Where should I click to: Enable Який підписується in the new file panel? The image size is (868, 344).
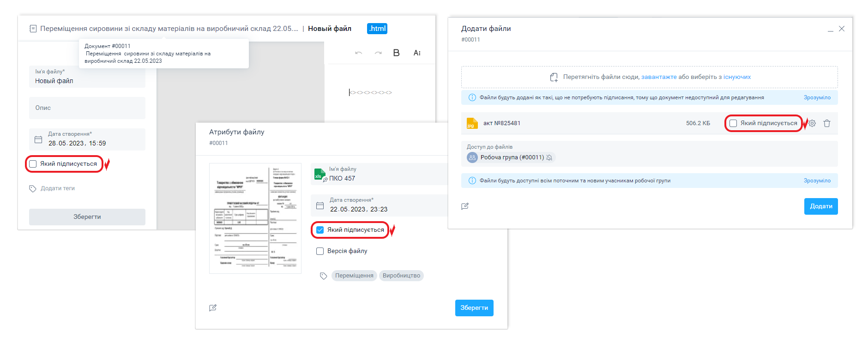tap(33, 164)
